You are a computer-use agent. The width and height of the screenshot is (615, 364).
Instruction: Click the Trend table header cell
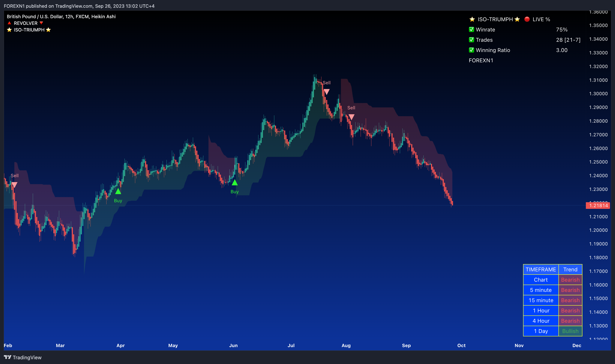click(570, 269)
